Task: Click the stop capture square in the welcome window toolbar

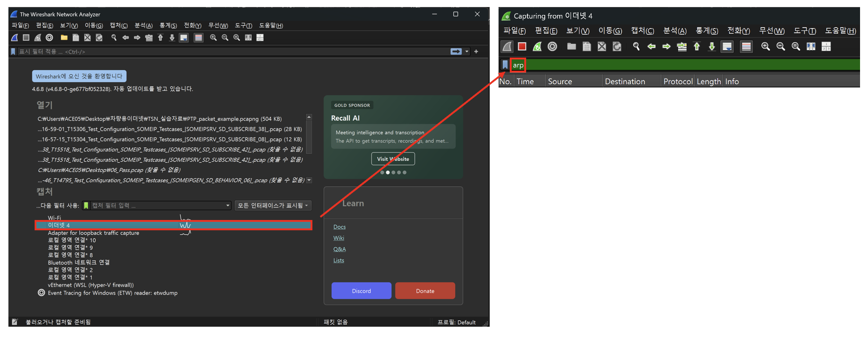Action: [26, 37]
